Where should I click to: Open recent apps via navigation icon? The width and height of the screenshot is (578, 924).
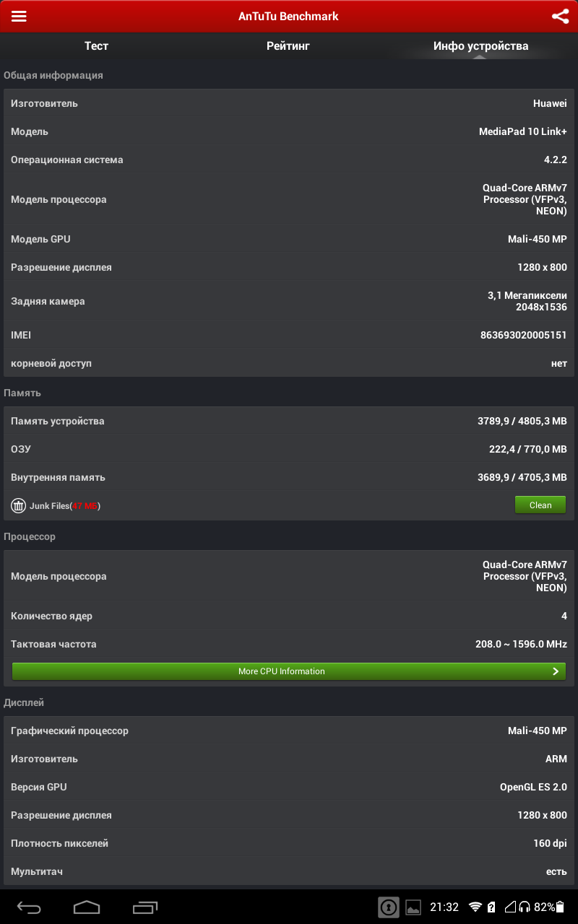click(x=145, y=907)
